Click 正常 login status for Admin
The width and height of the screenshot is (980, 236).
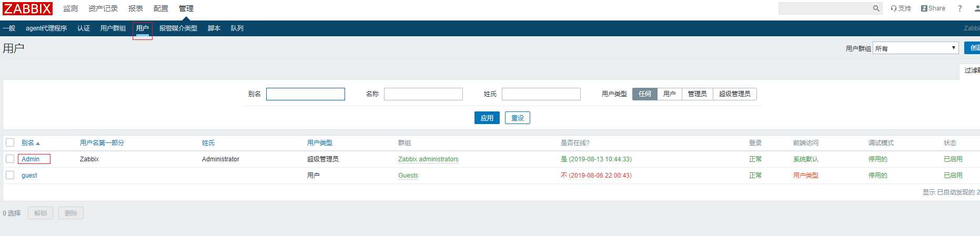[x=755, y=159]
